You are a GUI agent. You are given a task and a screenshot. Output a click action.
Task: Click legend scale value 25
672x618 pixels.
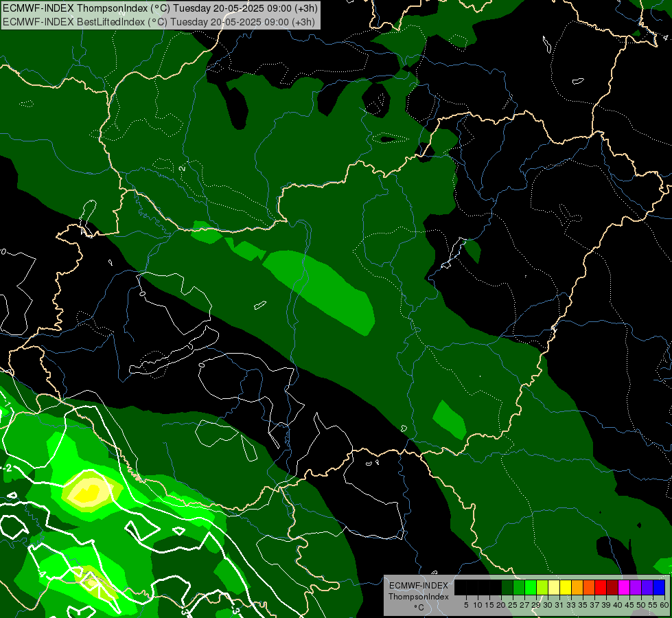tap(513, 605)
